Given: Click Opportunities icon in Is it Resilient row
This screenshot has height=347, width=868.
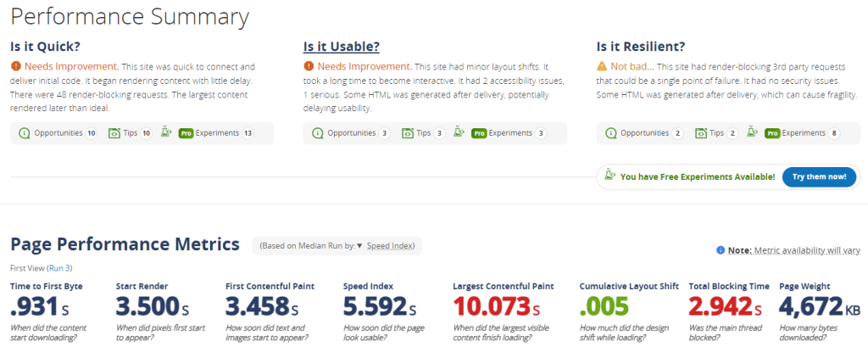Looking at the screenshot, I should (610, 133).
